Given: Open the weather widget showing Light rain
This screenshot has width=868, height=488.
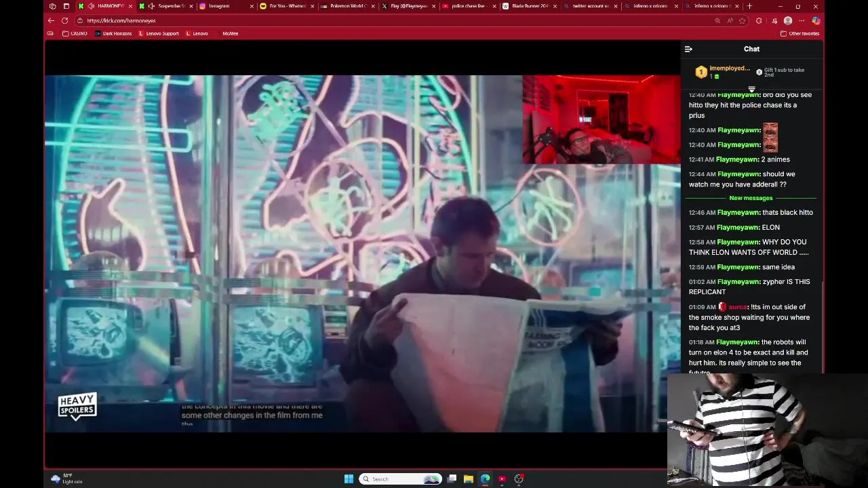Looking at the screenshot, I should click(66, 479).
